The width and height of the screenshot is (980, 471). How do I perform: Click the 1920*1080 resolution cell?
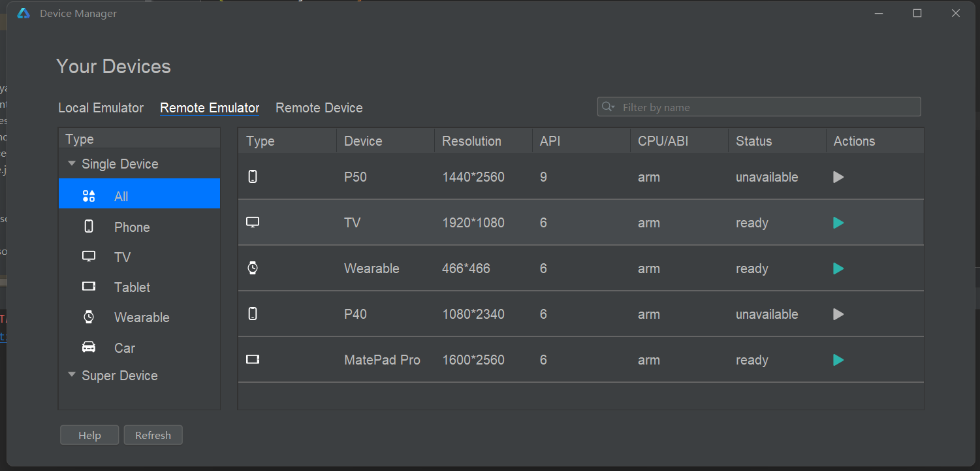[x=473, y=223]
